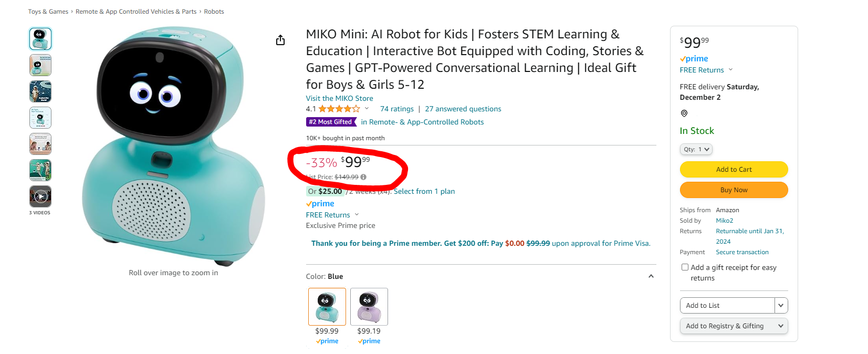This screenshot has height=354, width=868.
Task: Check the gift receipt checkbox
Action: pyautogui.click(x=685, y=267)
